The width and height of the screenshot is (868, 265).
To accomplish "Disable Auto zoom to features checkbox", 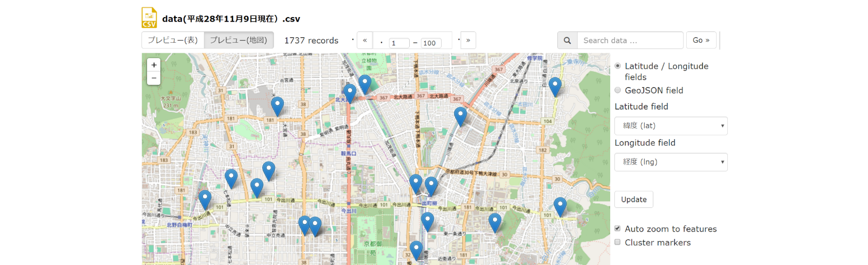I will [618, 229].
